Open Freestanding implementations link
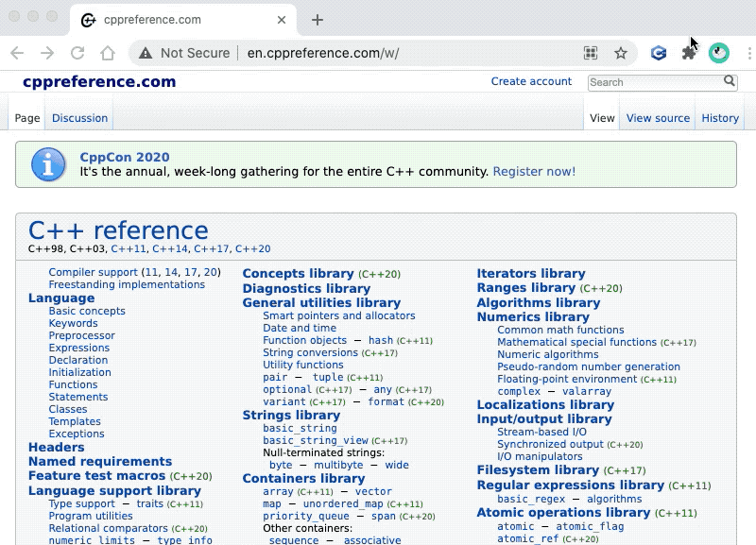This screenshot has width=756, height=545. (127, 285)
